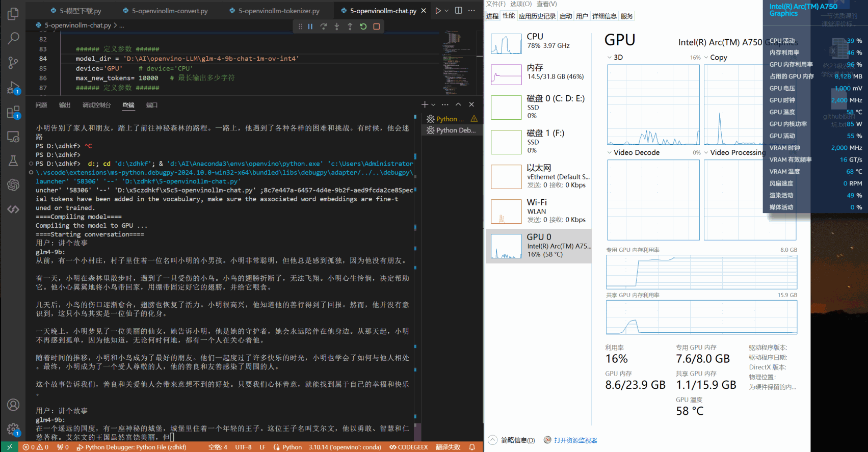Switch to Task Manager 进程 tab
The image size is (868, 452).
tap(492, 16)
